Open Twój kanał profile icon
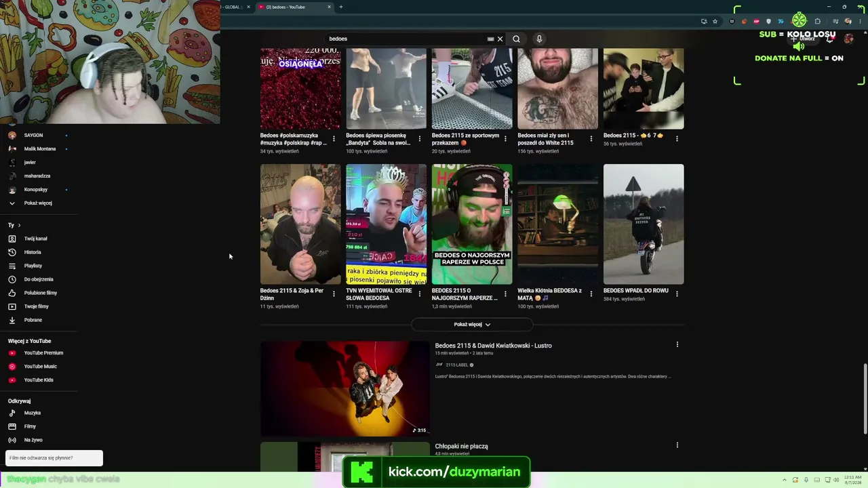 (12, 239)
